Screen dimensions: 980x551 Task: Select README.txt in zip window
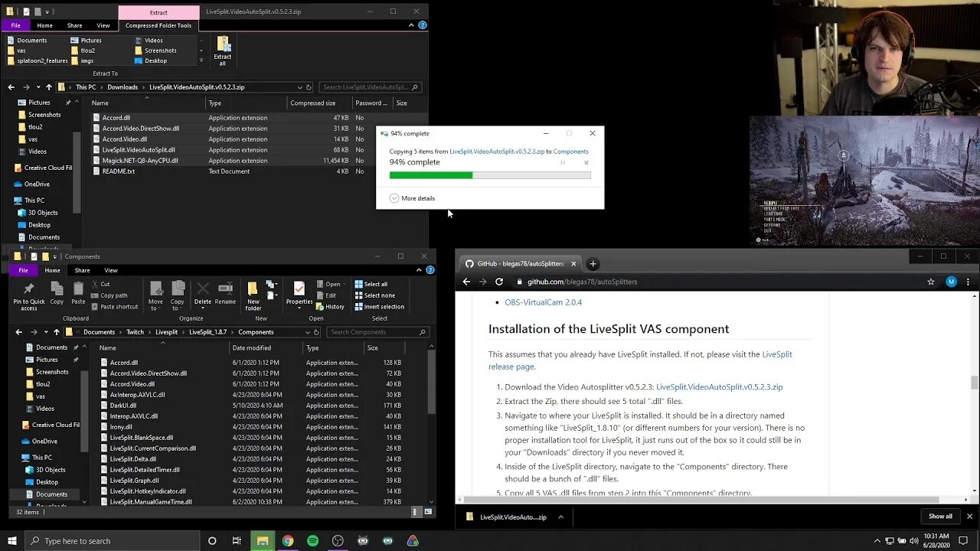[119, 171]
